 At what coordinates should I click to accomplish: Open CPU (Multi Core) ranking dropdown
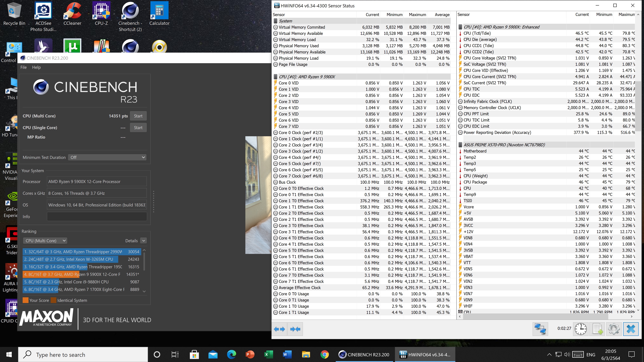pos(45,241)
